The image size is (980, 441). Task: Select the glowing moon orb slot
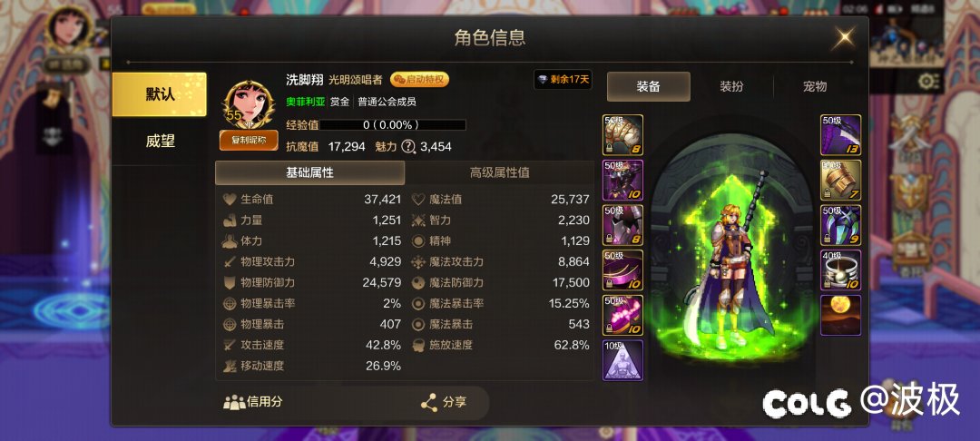840,315
